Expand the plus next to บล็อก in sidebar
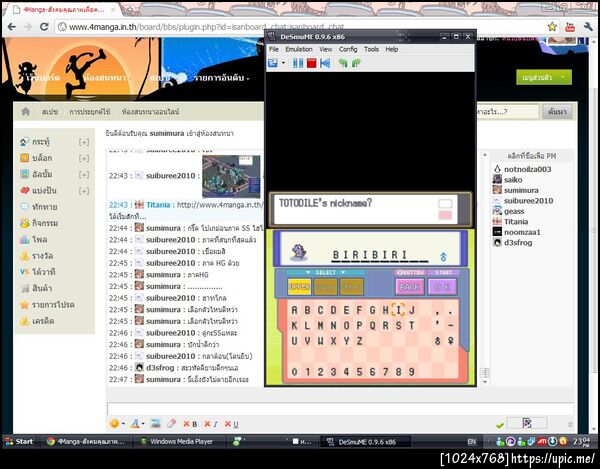This screenshot has height=469, width=600. [84, 158]
